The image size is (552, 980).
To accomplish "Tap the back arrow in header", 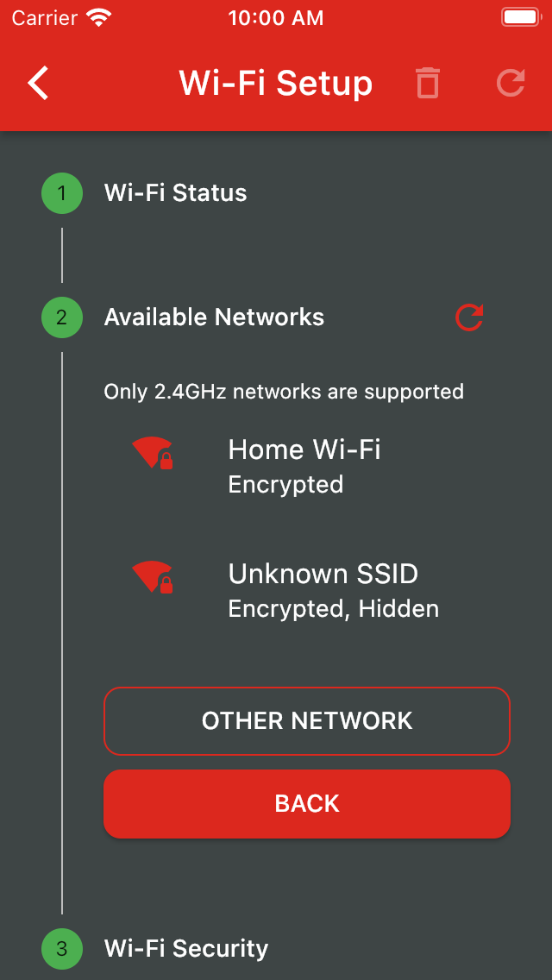I will click(x=39, y=84).
